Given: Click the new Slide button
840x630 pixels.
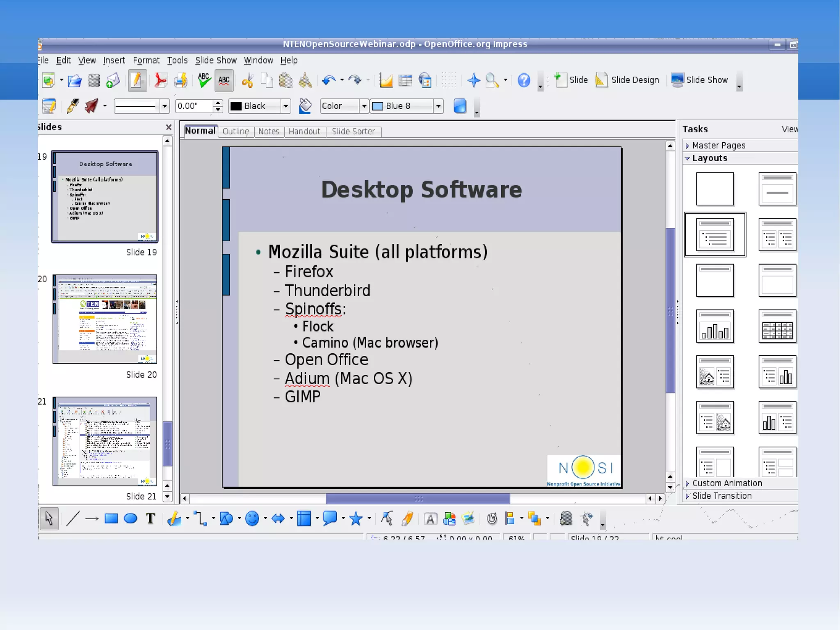Looking at the screenshot, I should (571, 80).
